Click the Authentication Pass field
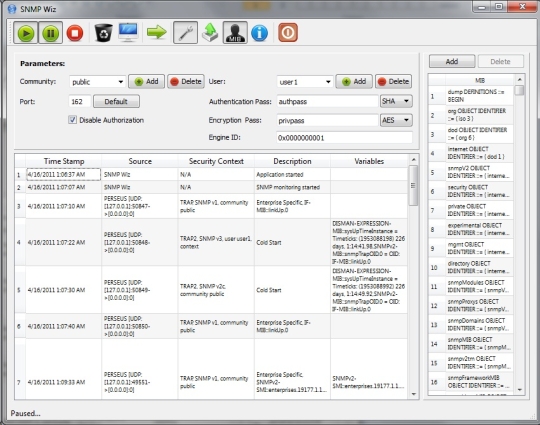 (327, 101)
